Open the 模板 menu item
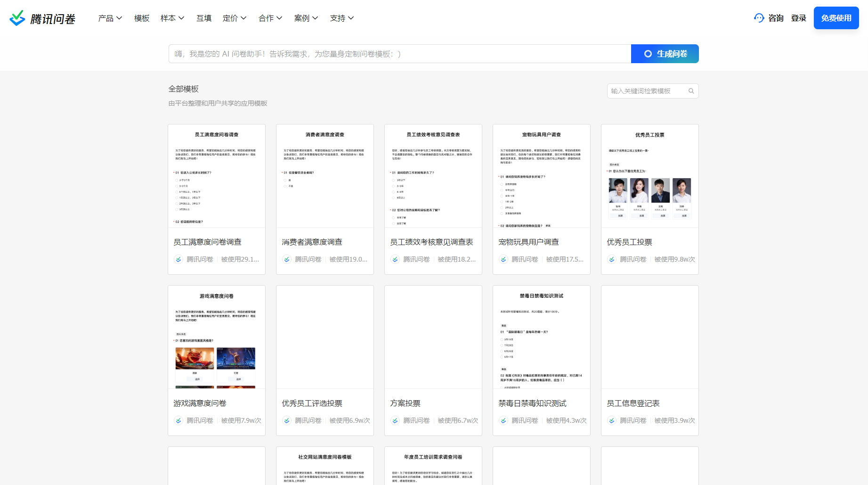868x485 pixels. coord(141,18)
